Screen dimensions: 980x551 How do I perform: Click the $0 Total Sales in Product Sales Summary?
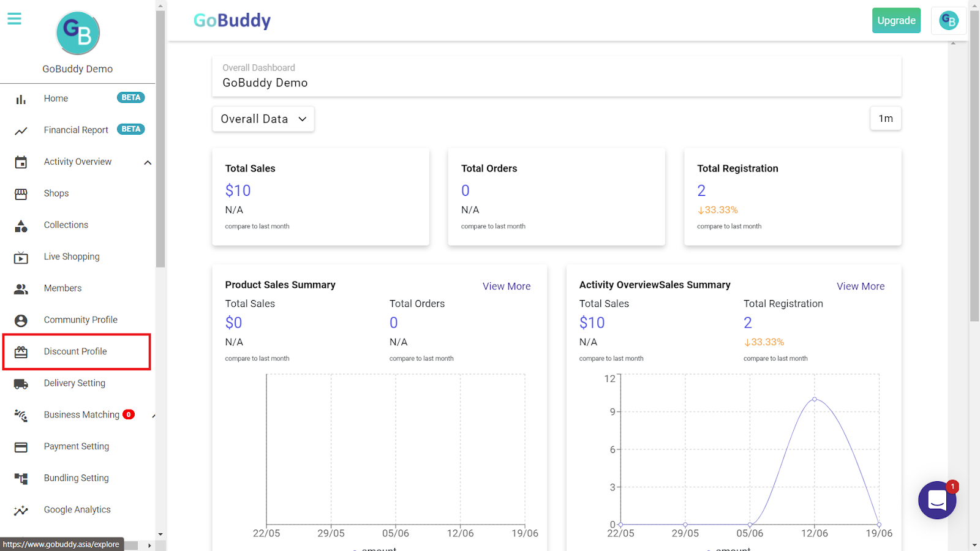point(233,323)
